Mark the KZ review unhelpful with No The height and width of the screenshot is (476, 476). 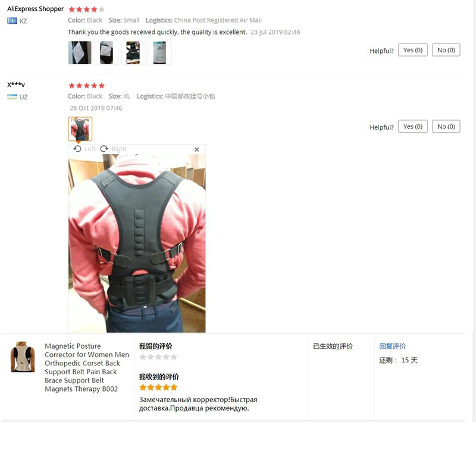coord(446,50)
